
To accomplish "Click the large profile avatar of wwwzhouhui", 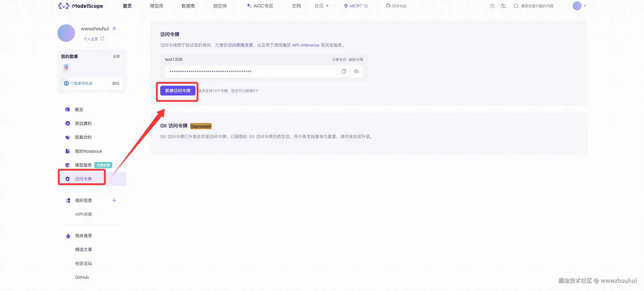I will [66, 33].
